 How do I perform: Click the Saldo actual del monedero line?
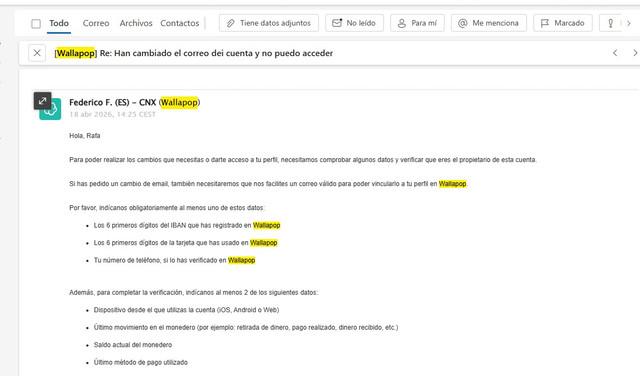click(x=133, y=345)
